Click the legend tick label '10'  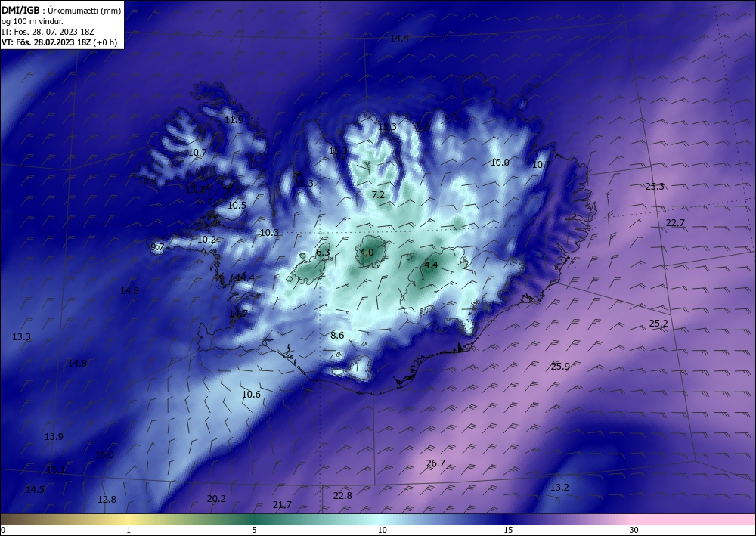(x=382, y=530)
